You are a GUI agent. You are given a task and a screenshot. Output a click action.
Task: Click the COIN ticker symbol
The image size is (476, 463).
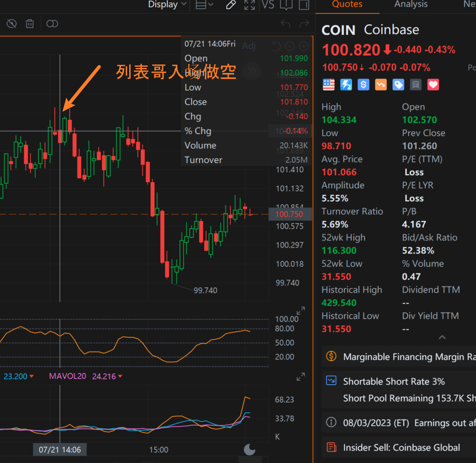338,30
